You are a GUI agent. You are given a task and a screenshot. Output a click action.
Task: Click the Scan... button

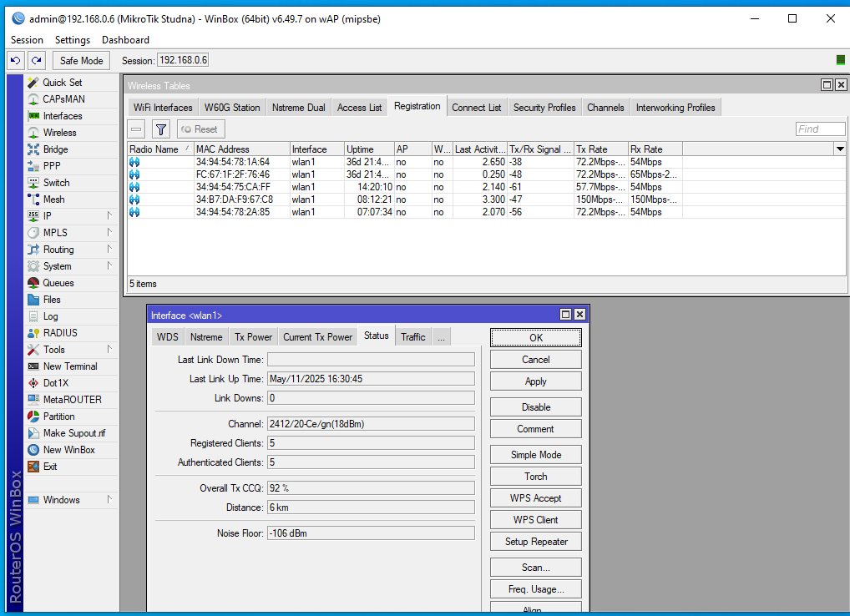[535, 568]
